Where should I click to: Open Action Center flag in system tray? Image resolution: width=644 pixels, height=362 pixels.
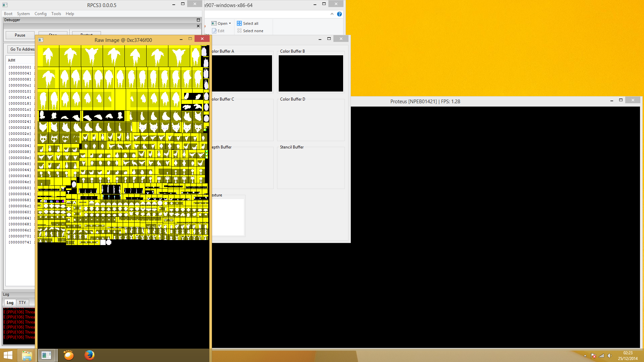(593, 356)
